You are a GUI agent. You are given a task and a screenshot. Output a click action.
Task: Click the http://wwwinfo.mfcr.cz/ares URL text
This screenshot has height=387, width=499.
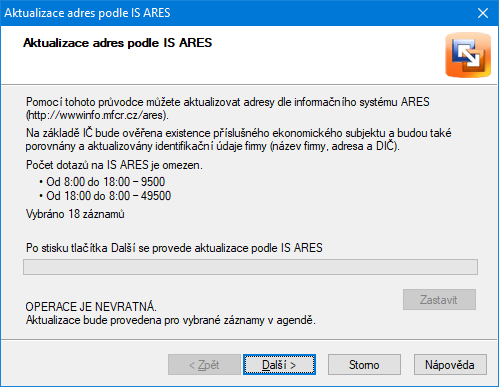pyautogui.click(x=96, y=115)
